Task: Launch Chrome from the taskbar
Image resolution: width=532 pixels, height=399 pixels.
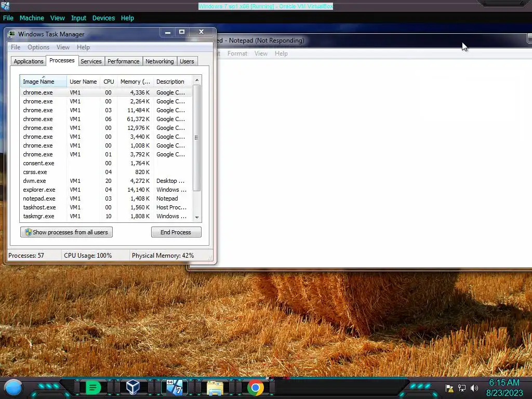Action: (256, 388)
